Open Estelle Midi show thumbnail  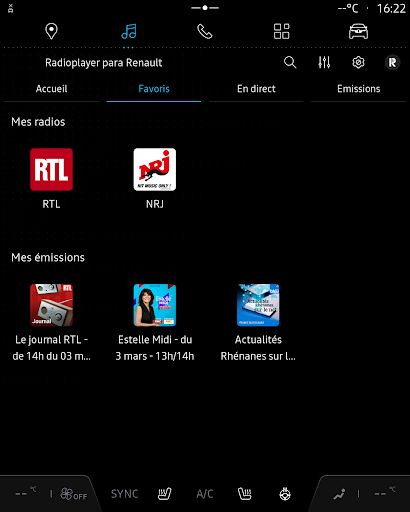coord(155,305)
